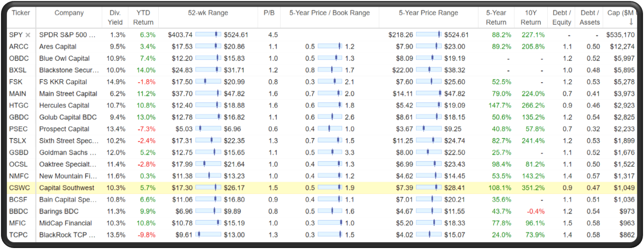Viewport: 644px width, 249px height.
Task: Open the Ares Capital company row
Action: (58, 47)
